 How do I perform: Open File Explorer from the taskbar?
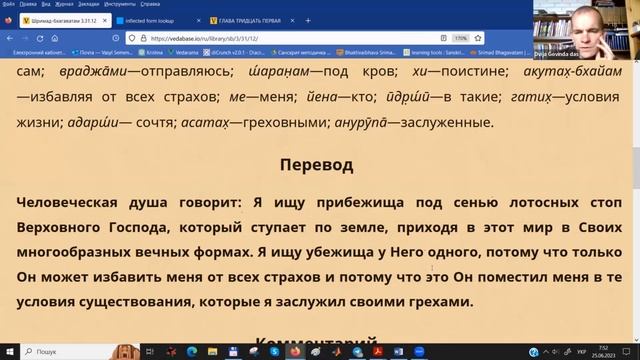pos(213,351)
